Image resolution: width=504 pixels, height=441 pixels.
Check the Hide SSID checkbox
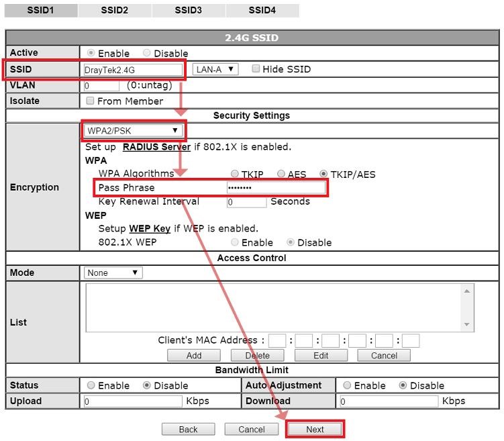tap(256, 69)
